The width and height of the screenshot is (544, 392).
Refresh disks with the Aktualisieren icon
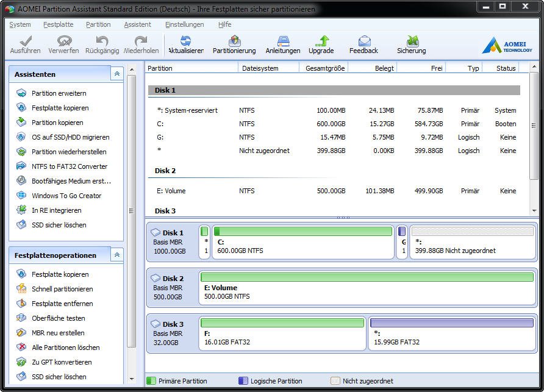[x=185, y=41]
